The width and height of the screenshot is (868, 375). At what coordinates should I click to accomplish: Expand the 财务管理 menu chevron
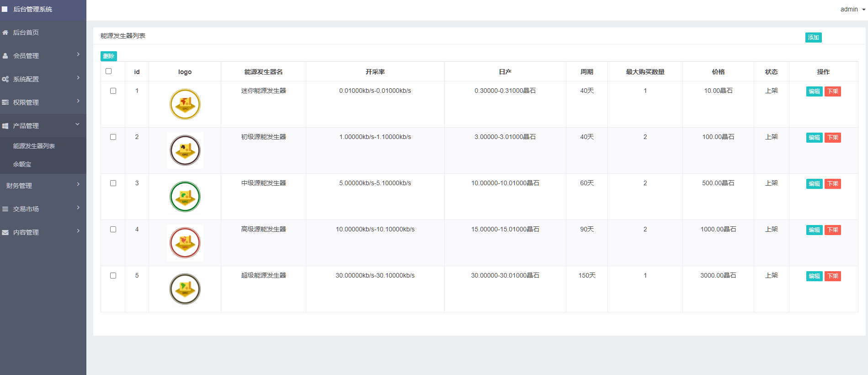coord(78,184)
